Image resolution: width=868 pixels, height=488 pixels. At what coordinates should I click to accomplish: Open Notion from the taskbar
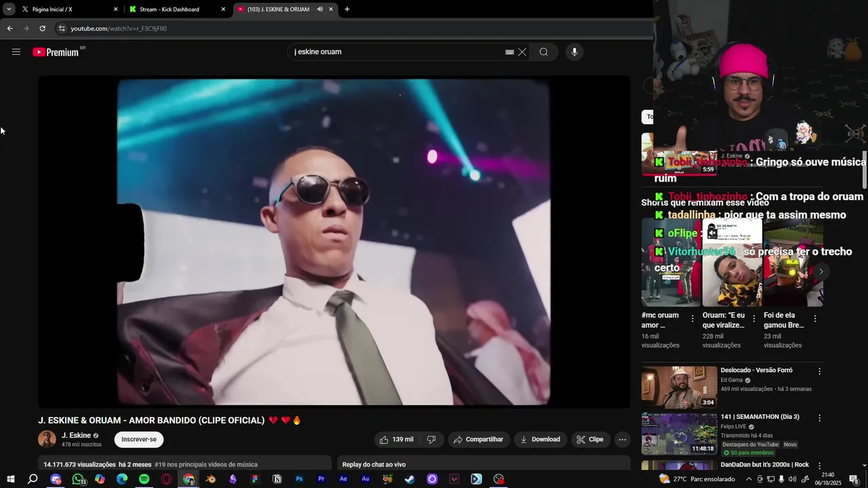277,479
